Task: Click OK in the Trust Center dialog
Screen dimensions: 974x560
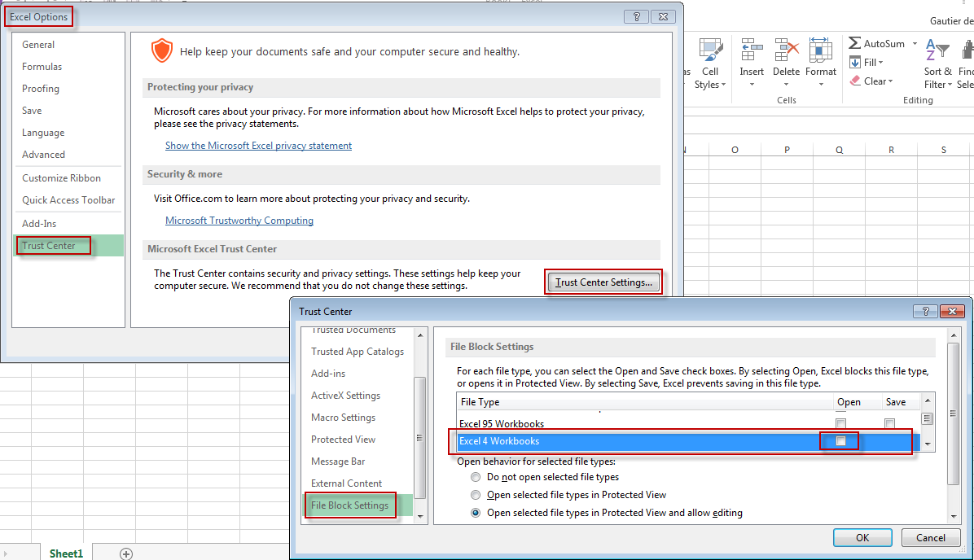Action: click(862, 538)
